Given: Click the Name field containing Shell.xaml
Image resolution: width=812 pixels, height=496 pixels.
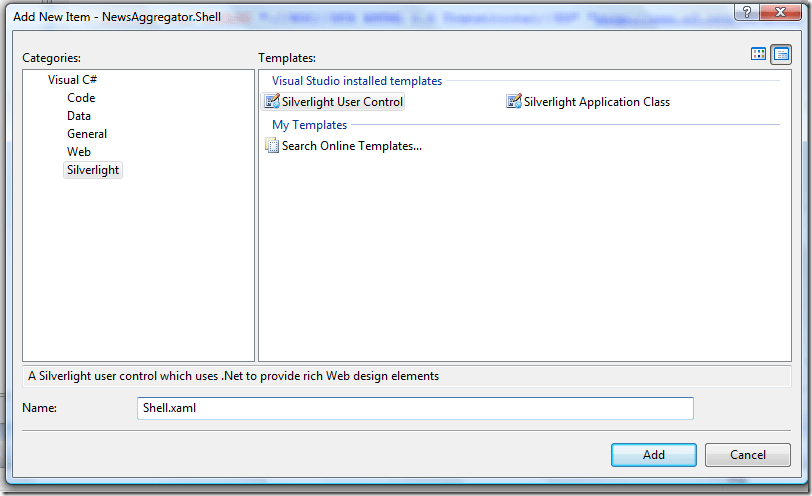Looking at the screenshot, I should pyautogui.click(x=414, y=408).
